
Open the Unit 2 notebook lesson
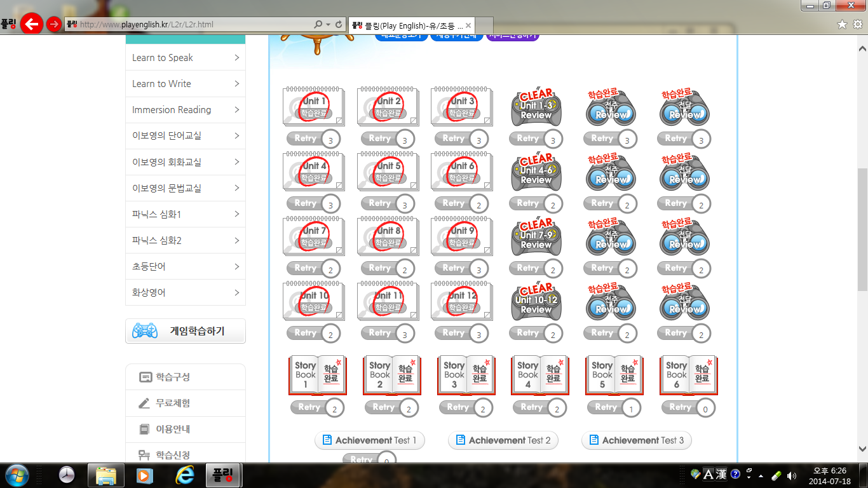point(388,107)
